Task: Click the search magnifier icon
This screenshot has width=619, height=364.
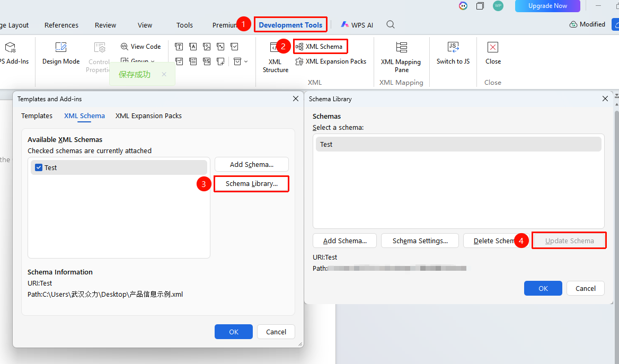Action: (391, 24)
